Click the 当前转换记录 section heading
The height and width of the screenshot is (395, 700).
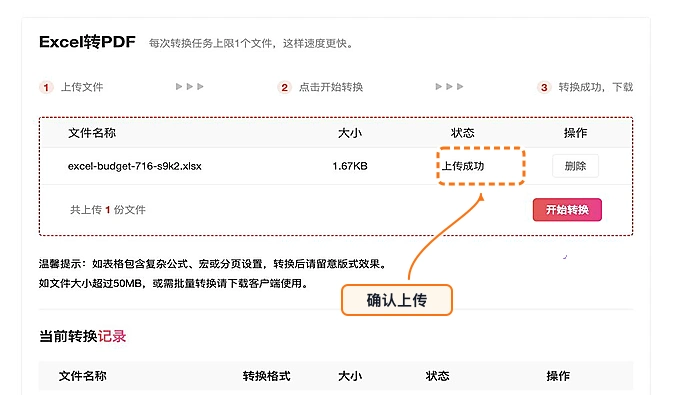pyautogui.click(x=83, y=336)
